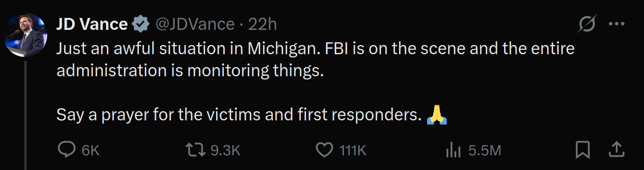Click the 5.5M views count
This screenshot has width=644, height=170.
(484, 150)
